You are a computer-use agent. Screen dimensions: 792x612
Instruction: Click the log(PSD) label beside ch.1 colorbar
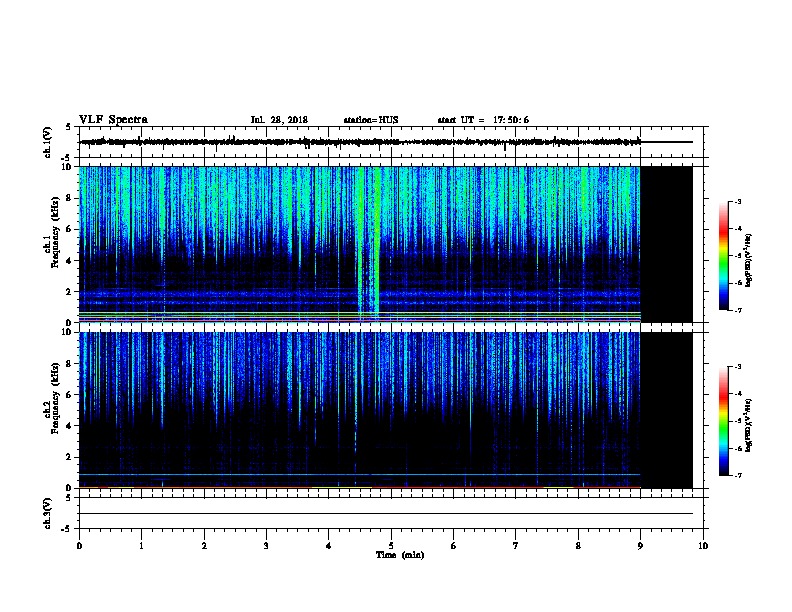pyautogui.click(x=749, y=261)
